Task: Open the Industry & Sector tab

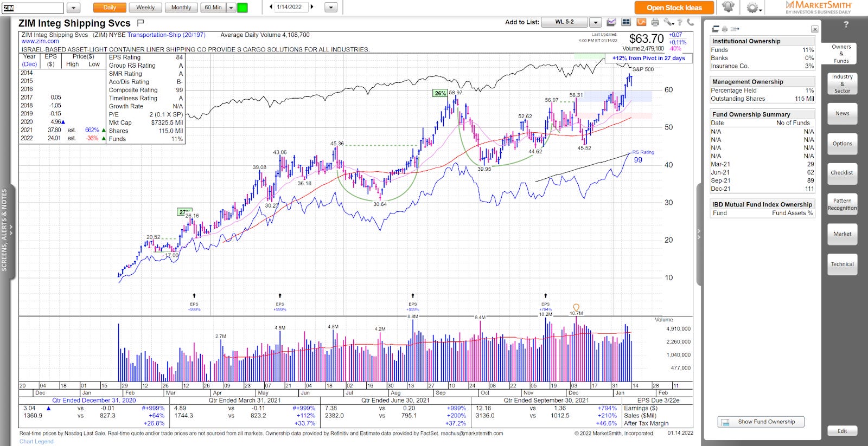Action: point(842,83)
